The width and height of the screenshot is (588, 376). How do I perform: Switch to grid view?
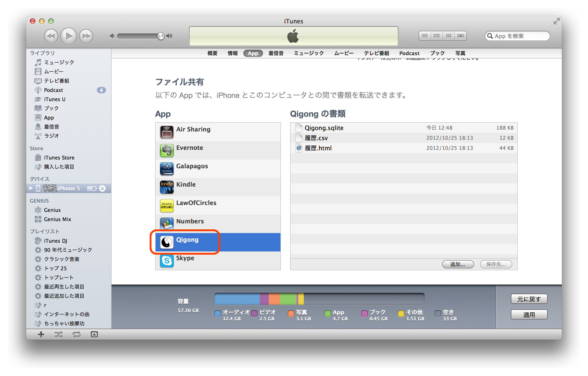pyautogui.click(x=448, y=36)
